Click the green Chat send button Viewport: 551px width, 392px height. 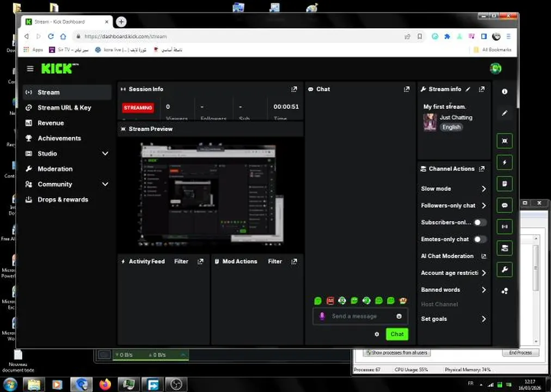397,334
